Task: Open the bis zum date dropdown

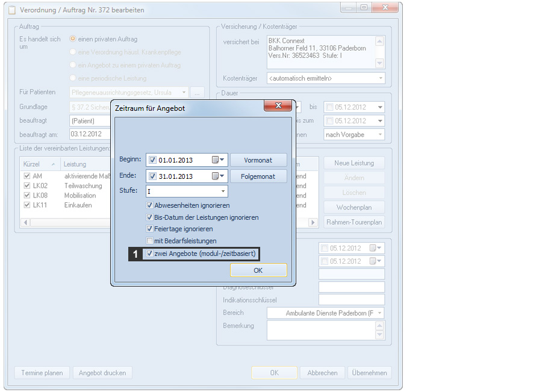Action: click(x=380, y=121)
